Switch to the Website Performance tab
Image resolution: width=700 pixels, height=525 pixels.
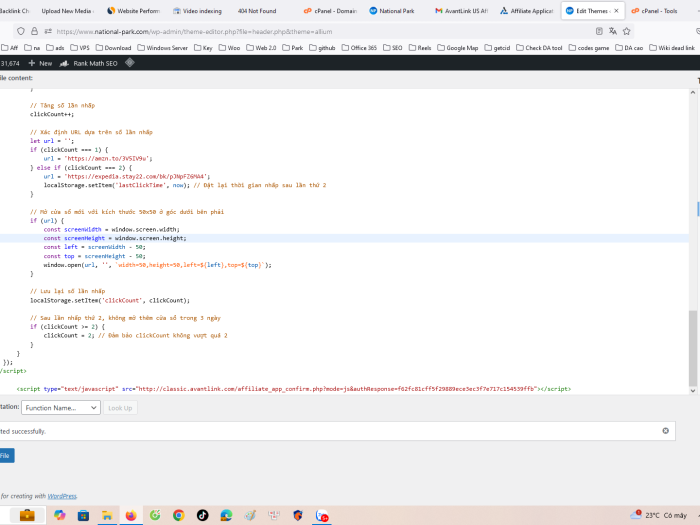[133, 11]
